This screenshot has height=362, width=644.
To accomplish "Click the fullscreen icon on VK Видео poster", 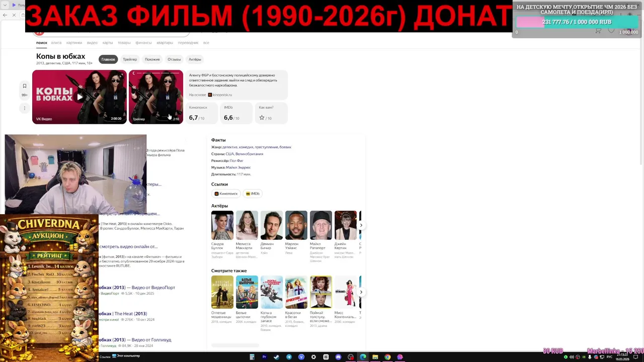I will [x=121, y=76].
